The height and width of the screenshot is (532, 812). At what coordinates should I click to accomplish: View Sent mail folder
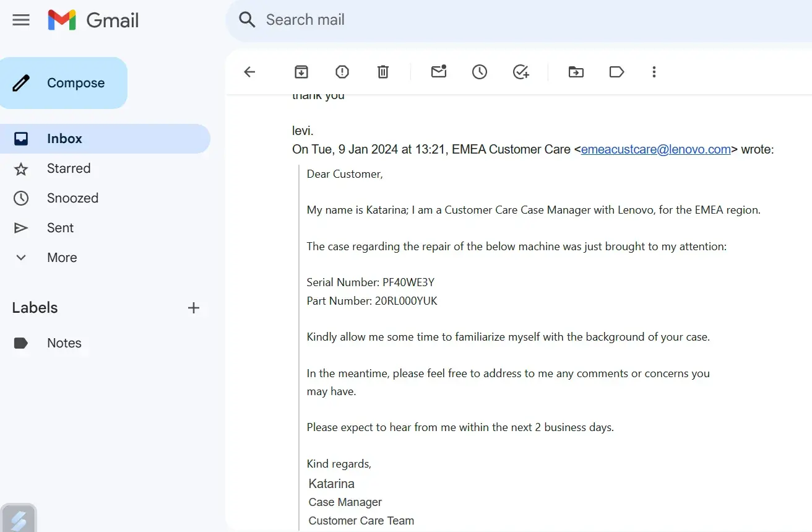60,228
